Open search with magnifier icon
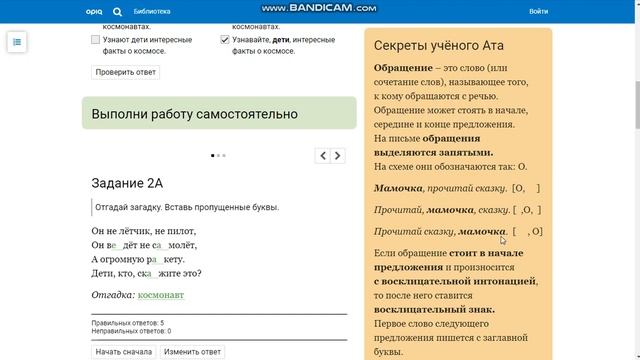This screenshot has width=640, height=360. 117,12
